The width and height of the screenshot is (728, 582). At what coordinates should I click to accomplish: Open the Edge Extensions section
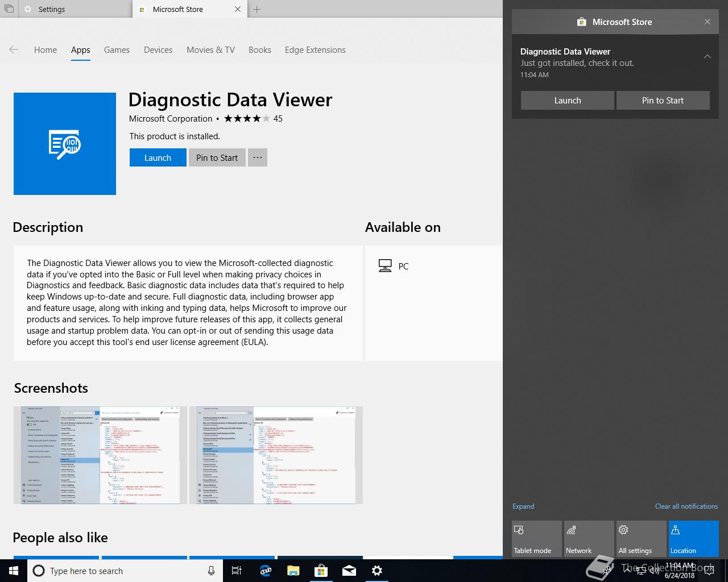[315, 50]
